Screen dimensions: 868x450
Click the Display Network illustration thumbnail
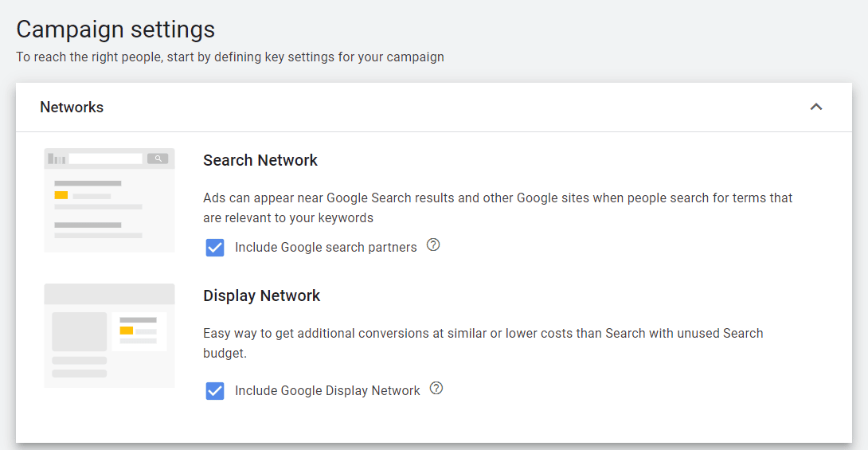click(110, 335)
